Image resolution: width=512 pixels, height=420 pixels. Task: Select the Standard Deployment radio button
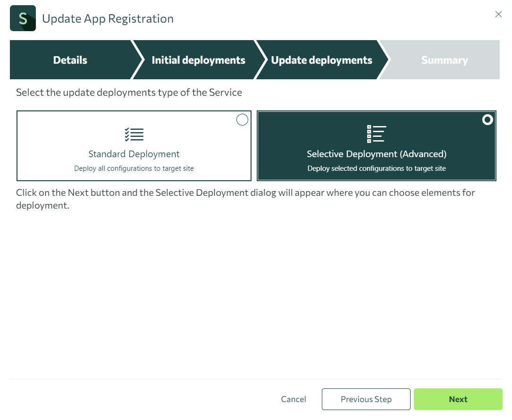point(242,119)
